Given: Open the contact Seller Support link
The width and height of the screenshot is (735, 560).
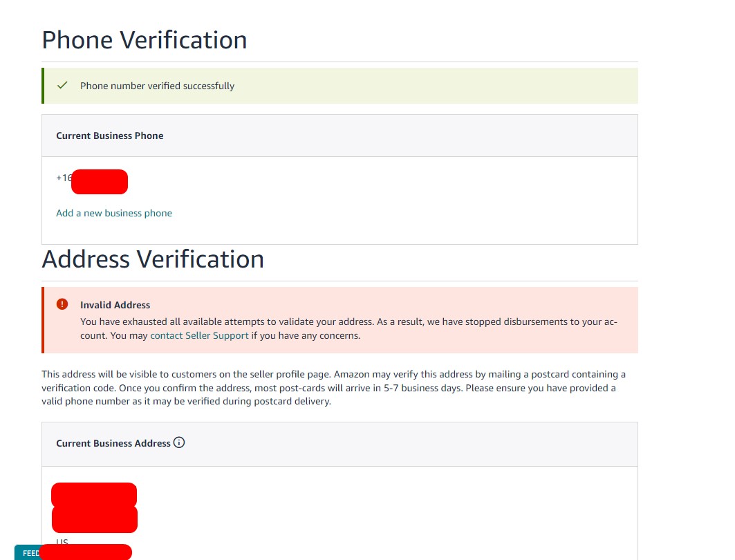Looking at the screenshot, I should tap(199, 335).
